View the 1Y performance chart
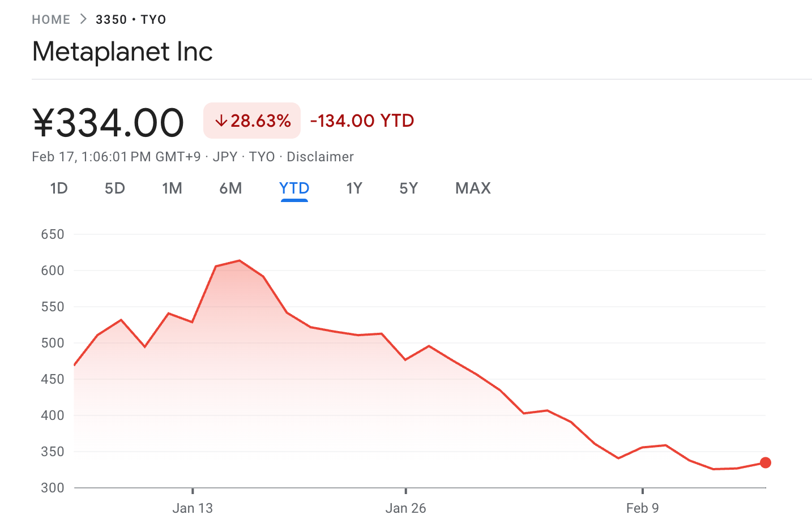Screen dimensions: 812x532 354,188
